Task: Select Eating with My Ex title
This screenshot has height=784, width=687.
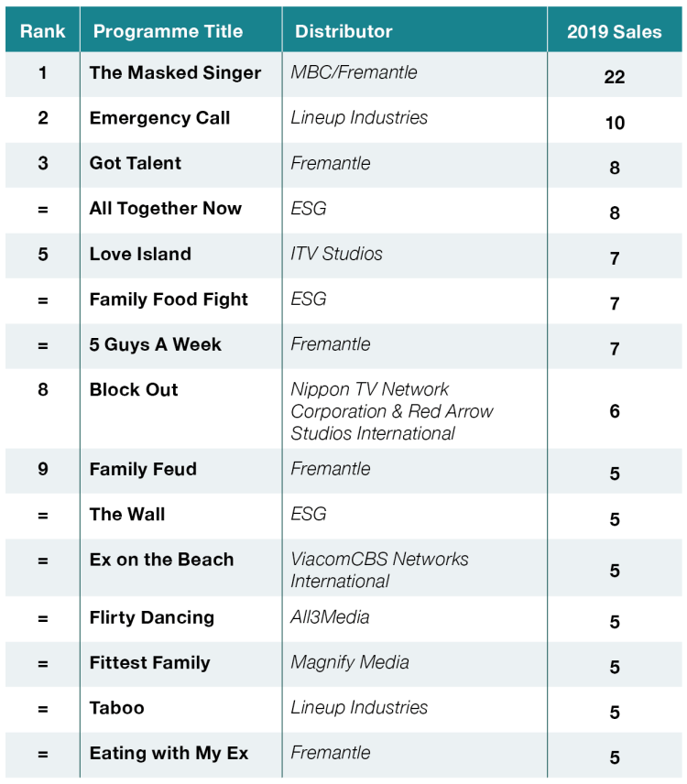Action: tap(169, 753)
